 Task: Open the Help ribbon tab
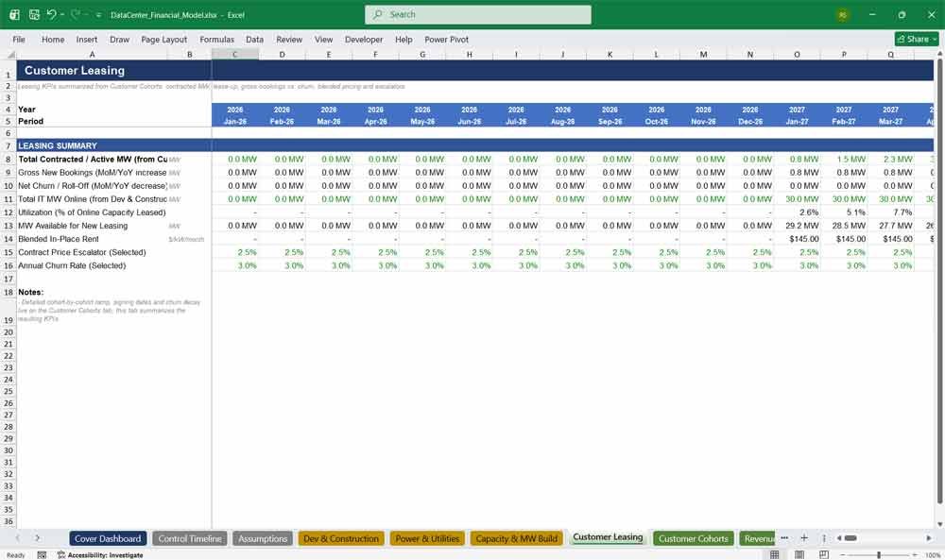point(404,39)
